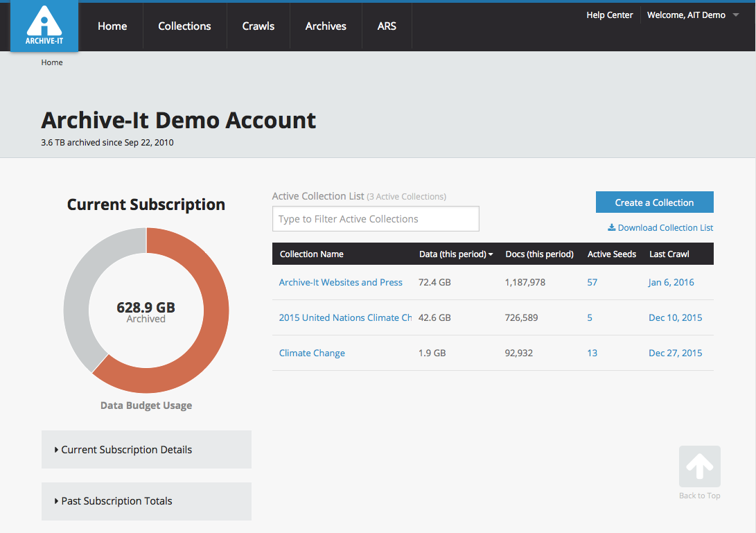Screen dimensions: 756x533
Task: Go to the Archives nav item
Action: click(326, 26)
